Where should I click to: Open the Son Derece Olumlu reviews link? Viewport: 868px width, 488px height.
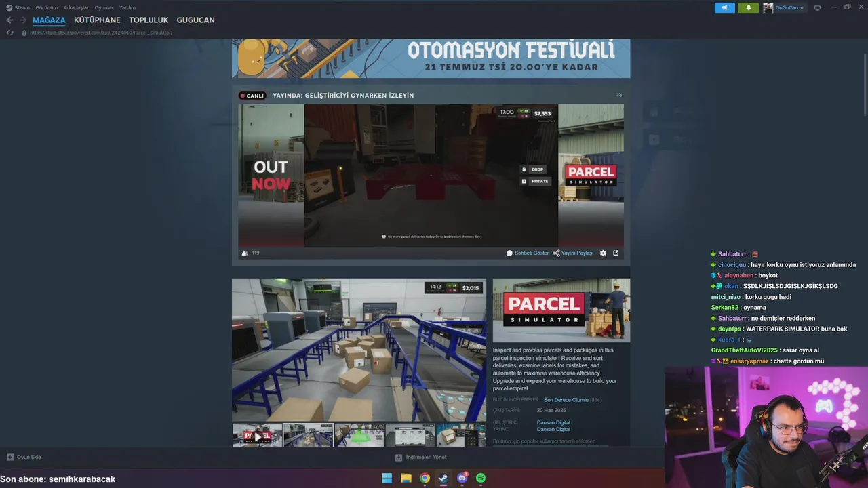pos(566,400)
